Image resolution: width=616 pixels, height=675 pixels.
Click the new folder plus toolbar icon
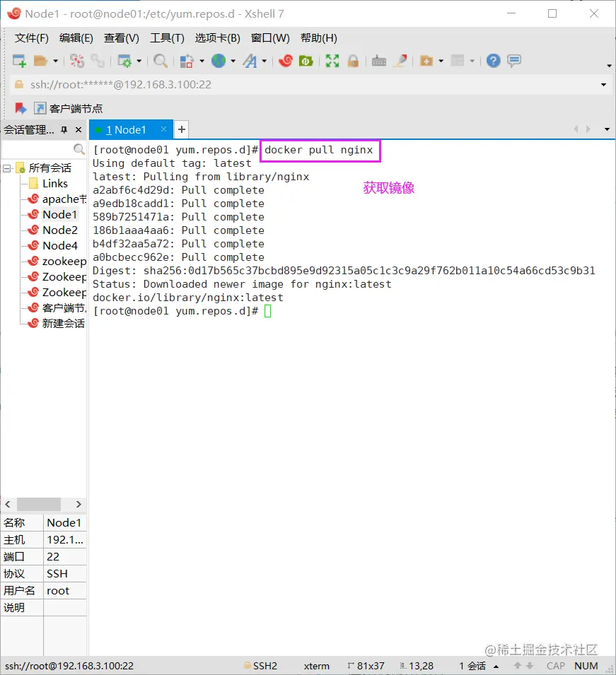coord(426,61)
